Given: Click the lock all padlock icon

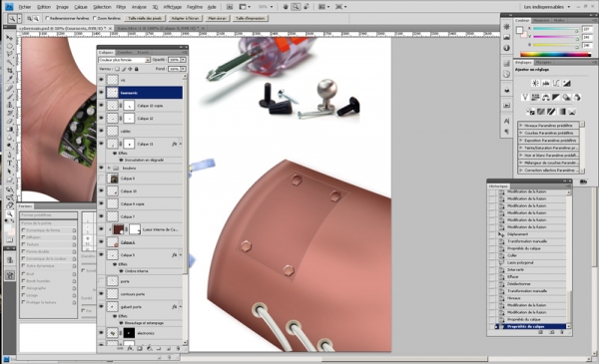Looking at the screenshot, I should click(137, 69).
